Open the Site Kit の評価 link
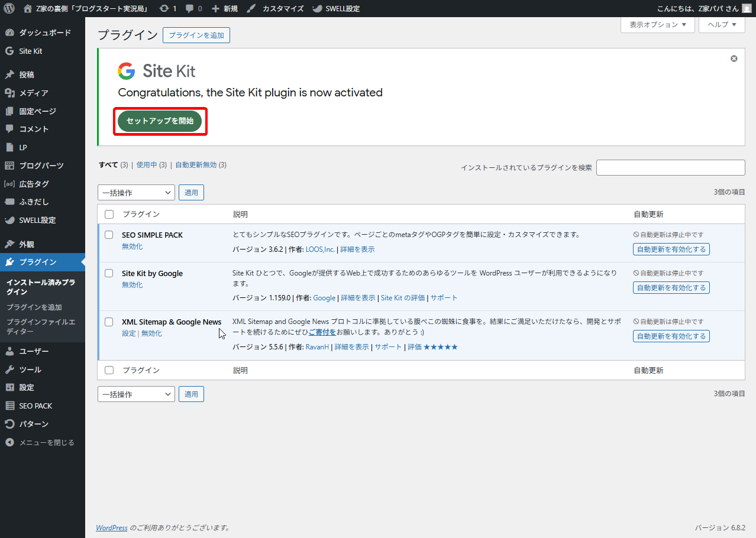The image size is (756, 538). 403,298
